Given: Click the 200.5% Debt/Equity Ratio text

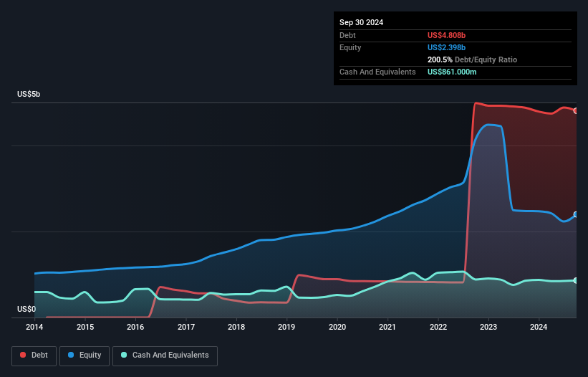Looking at the screenshot, I should (472, 59).
